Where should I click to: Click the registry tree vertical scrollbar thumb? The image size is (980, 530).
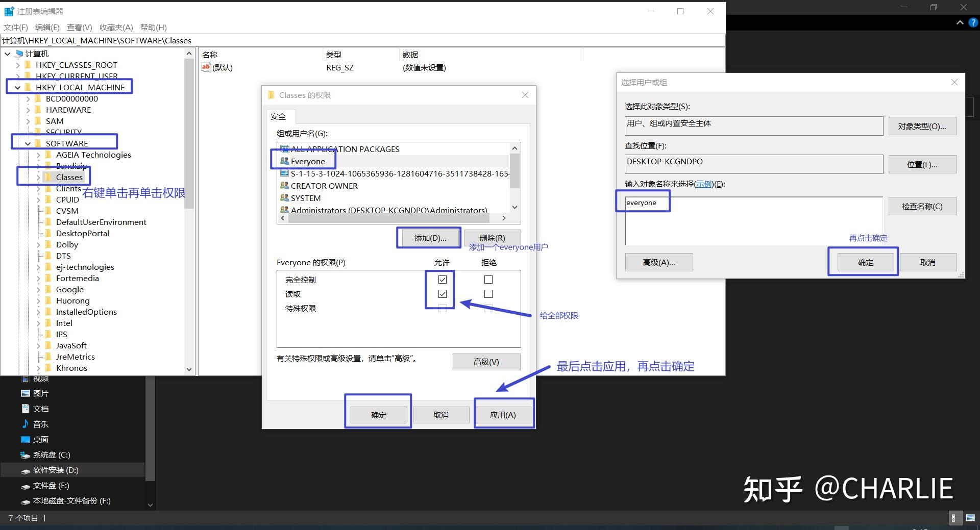click(189, 134)
